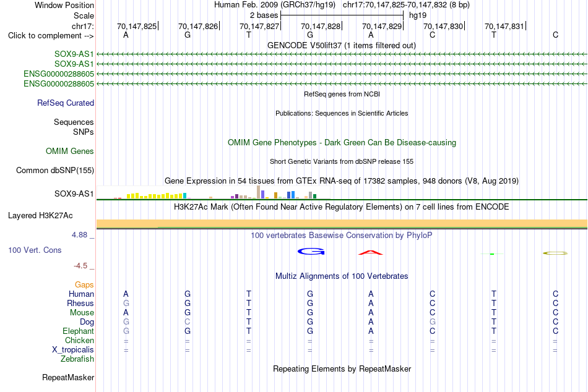
Task: Click the OMIM Gene Phenotypes green title
Action: 342,142
